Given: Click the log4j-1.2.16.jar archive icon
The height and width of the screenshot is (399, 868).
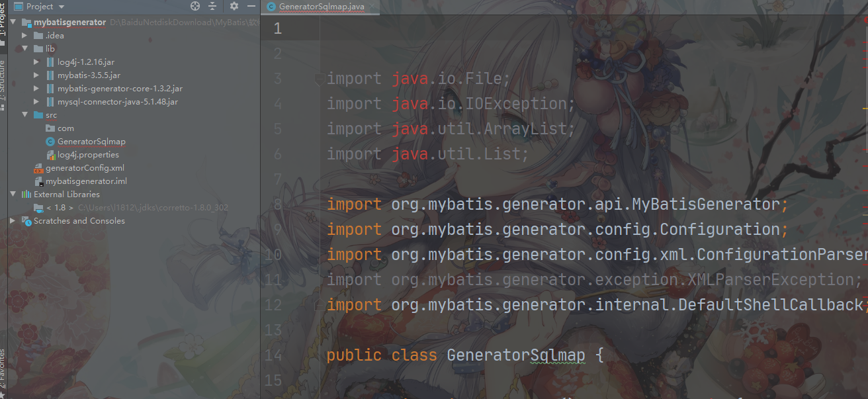Looking at the screenshot, I should click(50, 62).
